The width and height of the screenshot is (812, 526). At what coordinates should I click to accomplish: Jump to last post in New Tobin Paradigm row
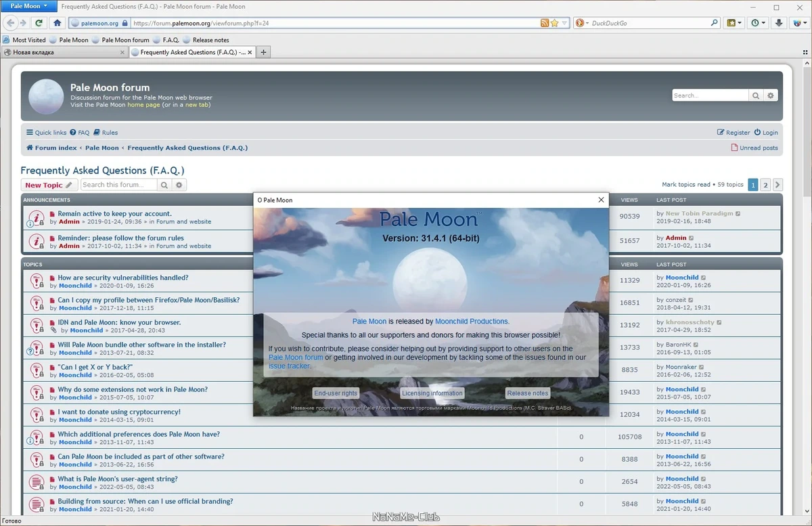point(738,213)
